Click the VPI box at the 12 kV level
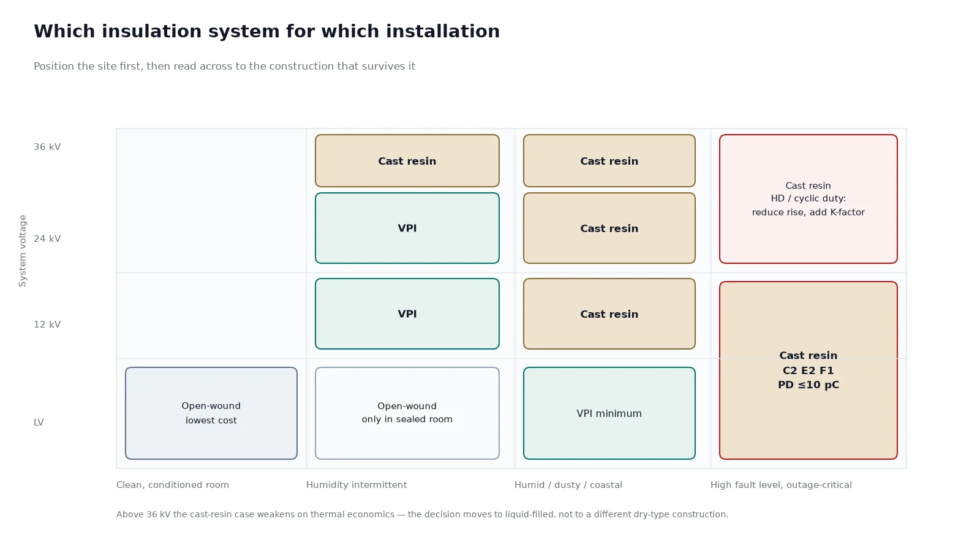 (x=407, y=313)
